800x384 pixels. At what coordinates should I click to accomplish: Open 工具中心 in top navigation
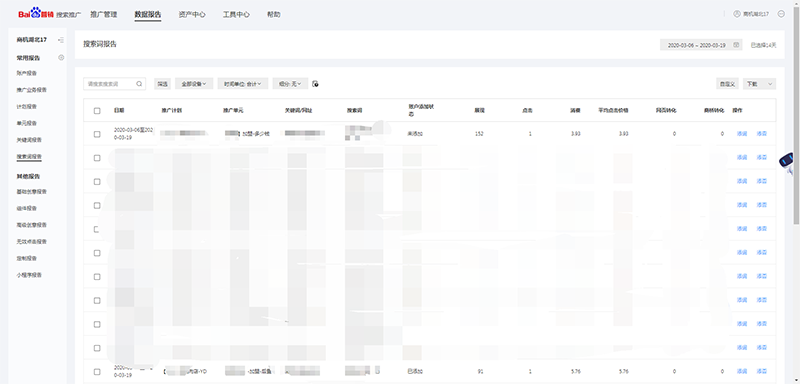pos(236,14)
